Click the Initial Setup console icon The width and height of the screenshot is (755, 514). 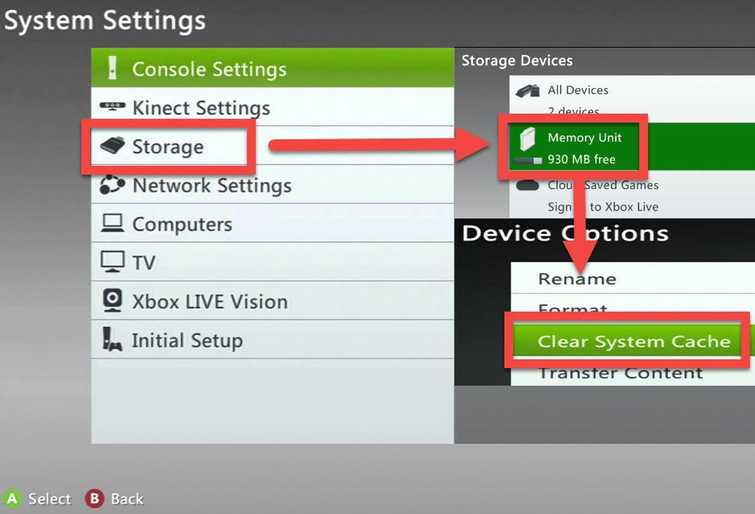112,339
